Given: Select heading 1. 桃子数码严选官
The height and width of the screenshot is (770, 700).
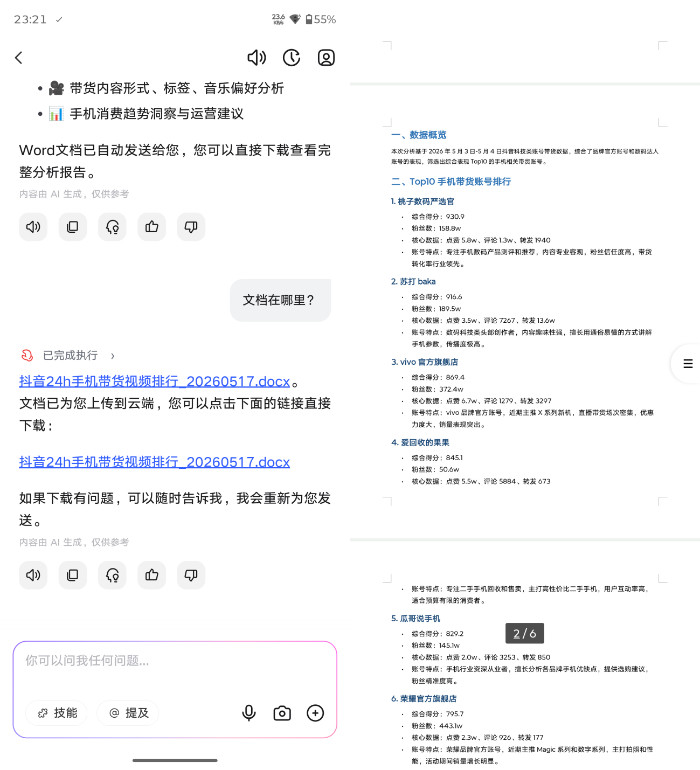Looking at the screenshot, I should tap(422, 202).
